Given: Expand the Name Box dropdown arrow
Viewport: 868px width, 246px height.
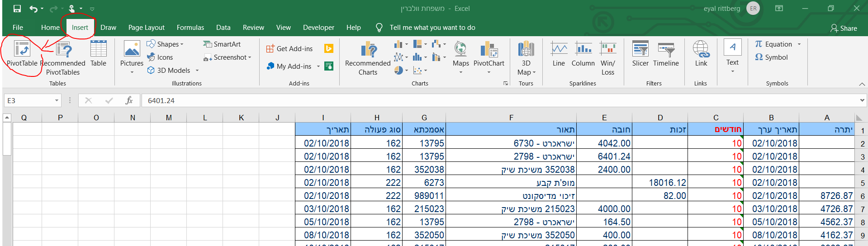Looking at the screenshot, I should 57,100.
